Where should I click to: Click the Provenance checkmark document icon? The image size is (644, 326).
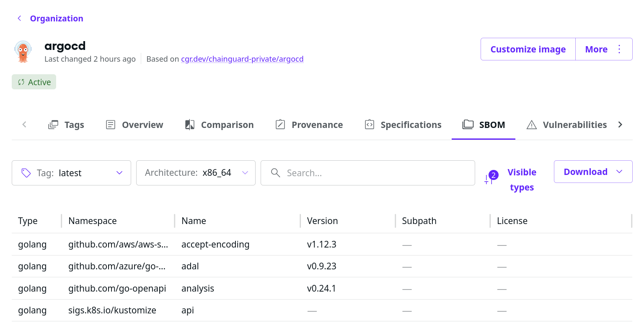(x=280, y=124)
